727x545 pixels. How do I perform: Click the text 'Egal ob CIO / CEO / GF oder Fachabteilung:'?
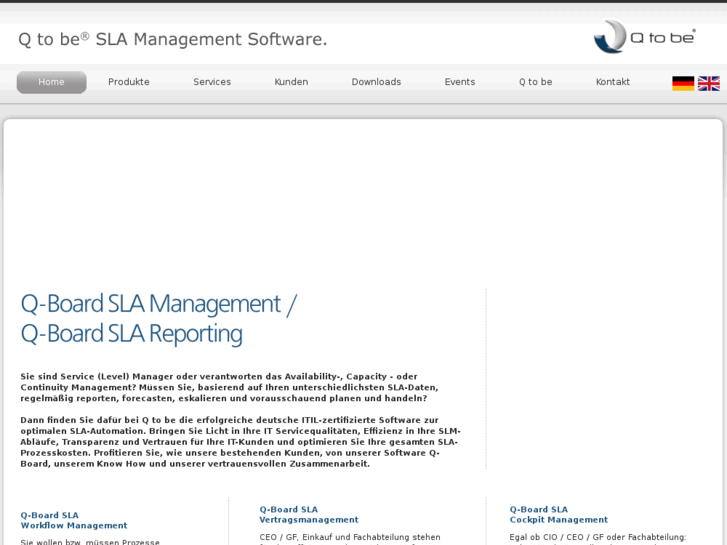(x=598, y=537)
